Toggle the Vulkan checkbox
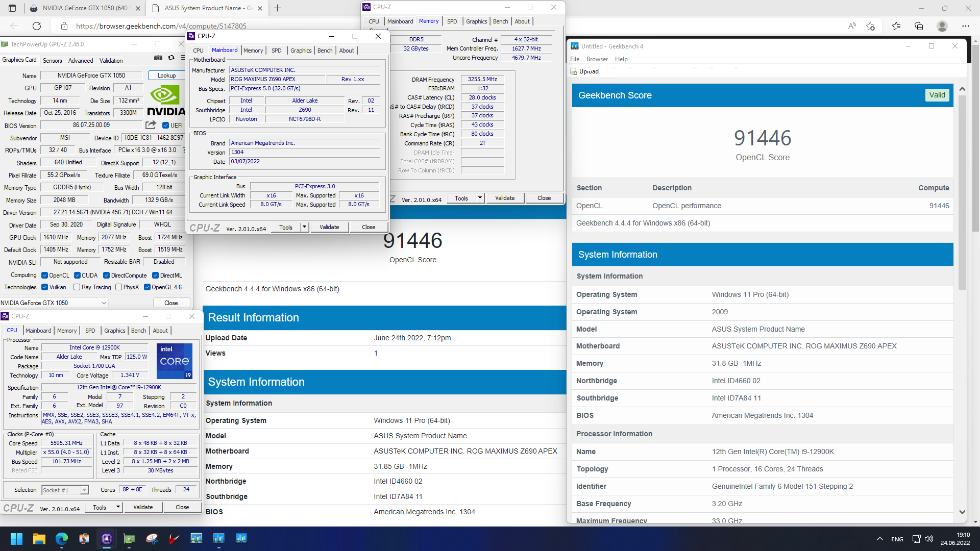Image resolution: width=980 pixels, height=551 pixels. (x=45, y=287)
